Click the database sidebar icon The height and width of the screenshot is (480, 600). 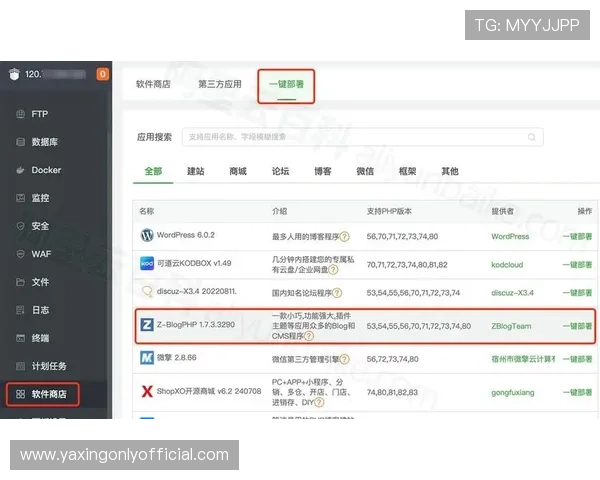coord(21,142)
